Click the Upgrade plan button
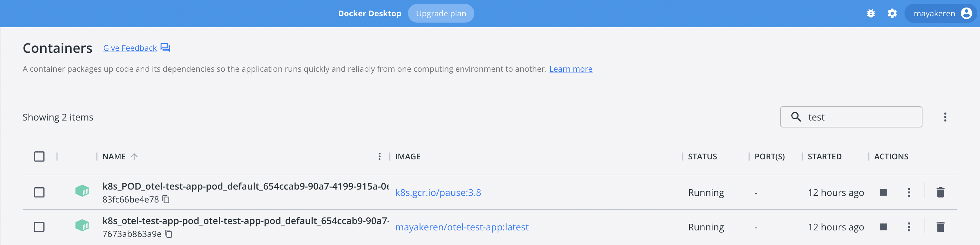 pos(441,13)
